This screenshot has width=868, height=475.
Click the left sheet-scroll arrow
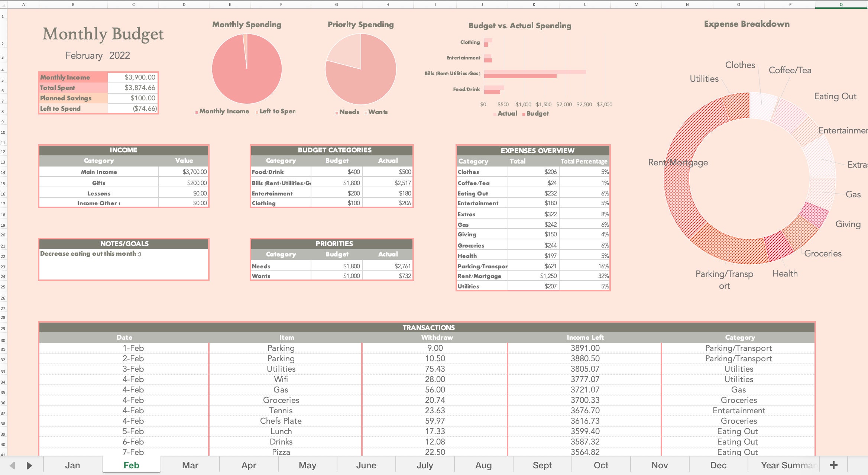click(11, 465)
